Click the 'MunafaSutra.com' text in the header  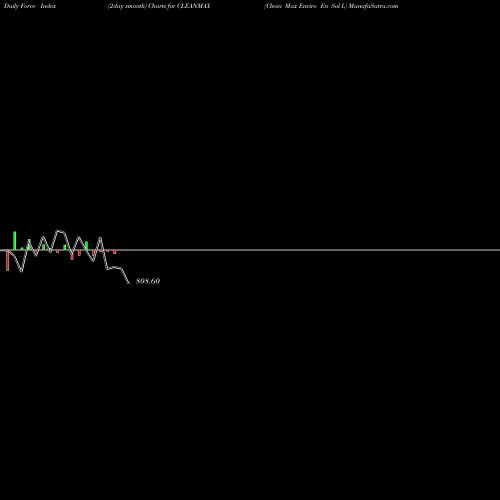coord(373,6)
